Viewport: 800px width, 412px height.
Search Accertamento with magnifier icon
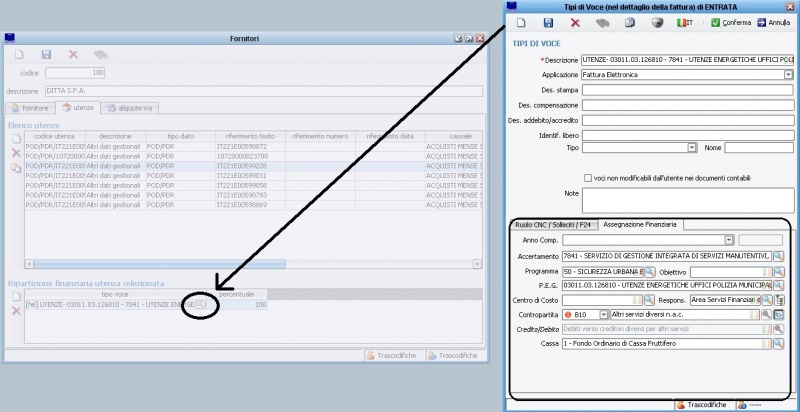tap(778, 256)
